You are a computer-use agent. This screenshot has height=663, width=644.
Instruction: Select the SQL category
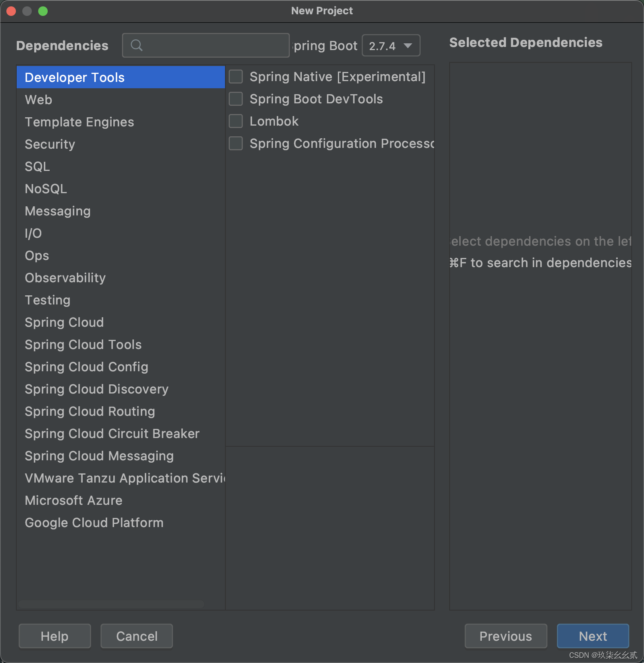(37, 166)
